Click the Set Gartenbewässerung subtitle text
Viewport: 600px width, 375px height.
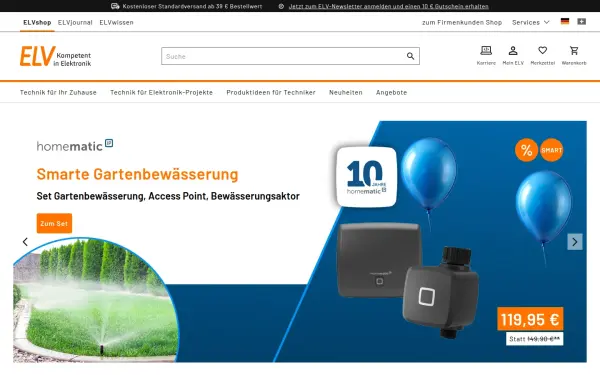tap(168, 196)
